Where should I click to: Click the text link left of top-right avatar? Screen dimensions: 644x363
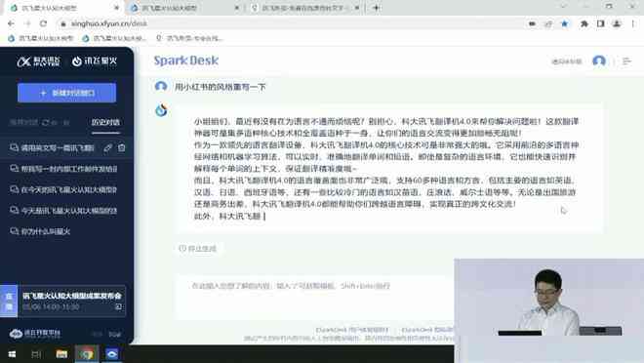566,61
